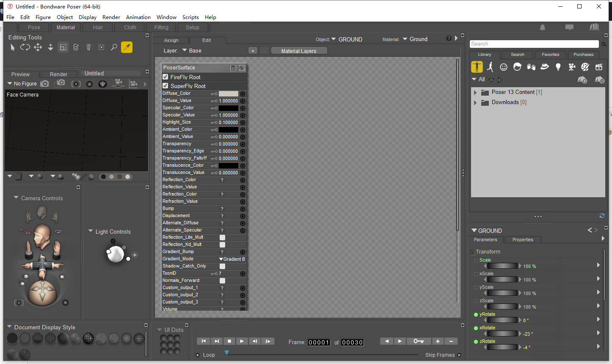Click the add layer plus button
The width and height of the screenshot is (612, 364).
253,51
